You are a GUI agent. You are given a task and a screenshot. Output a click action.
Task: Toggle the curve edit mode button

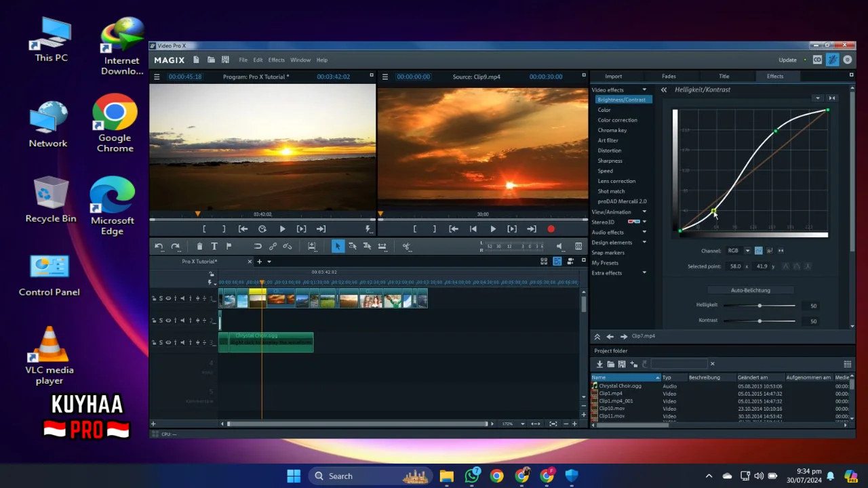(758, 251)
